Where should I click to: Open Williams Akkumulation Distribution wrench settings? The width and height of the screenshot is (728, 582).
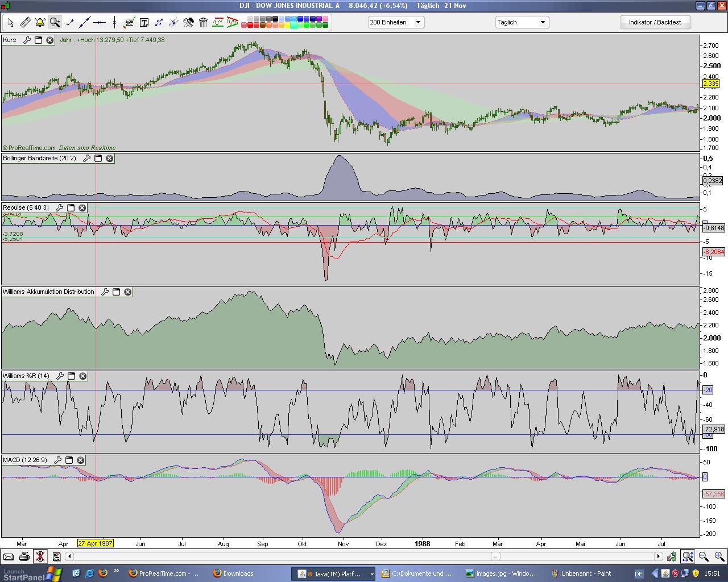pyautogui.click(x=105, y=292)
